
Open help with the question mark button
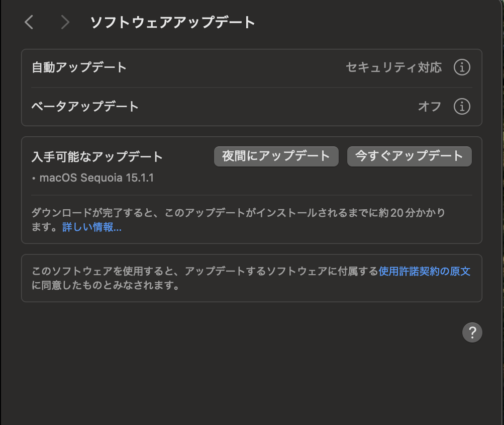point(472,332)
